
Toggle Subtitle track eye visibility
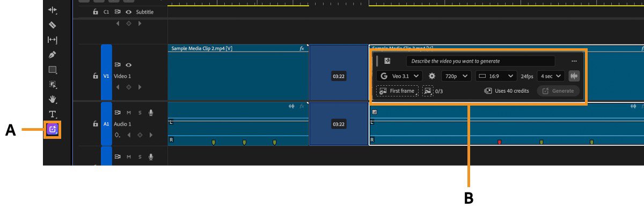(x=129, y=12)
